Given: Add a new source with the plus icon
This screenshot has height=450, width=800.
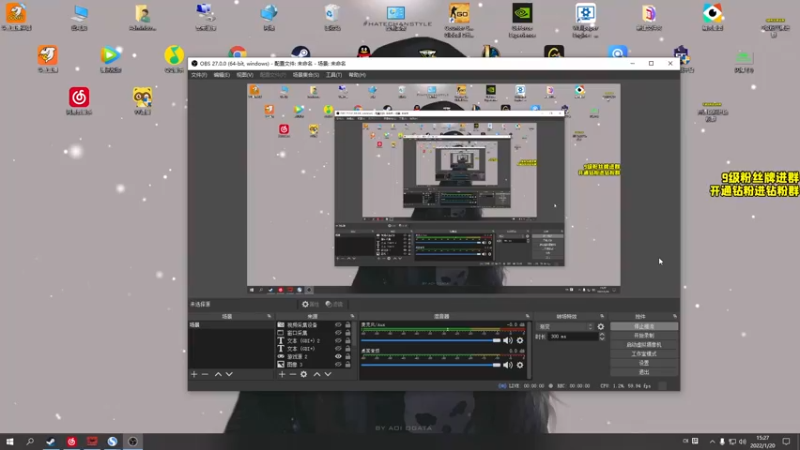Looking at the screenshot, I should pyautogui.click(x=282, y=374).
